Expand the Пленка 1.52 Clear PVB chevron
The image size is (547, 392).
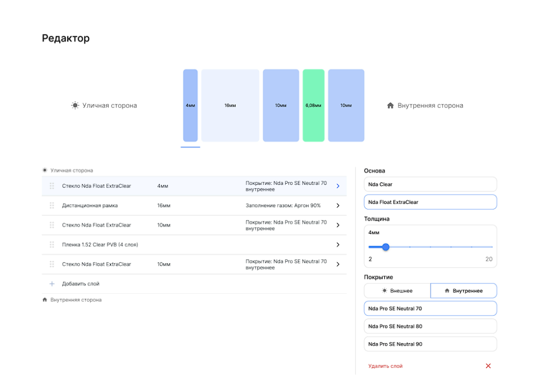point(337,244)
